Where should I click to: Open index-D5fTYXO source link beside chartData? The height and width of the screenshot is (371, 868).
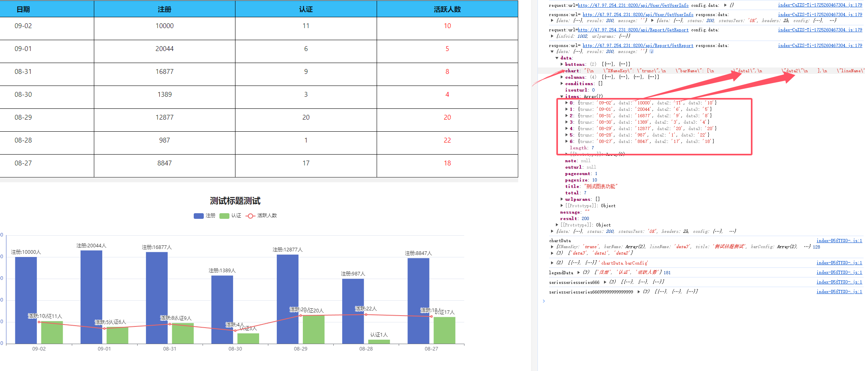pos(839,241)
